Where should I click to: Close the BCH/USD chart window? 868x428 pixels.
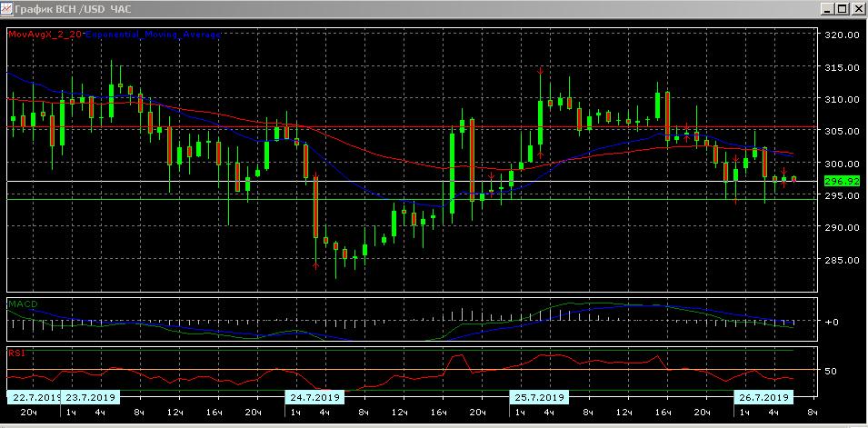click(857, 8)
